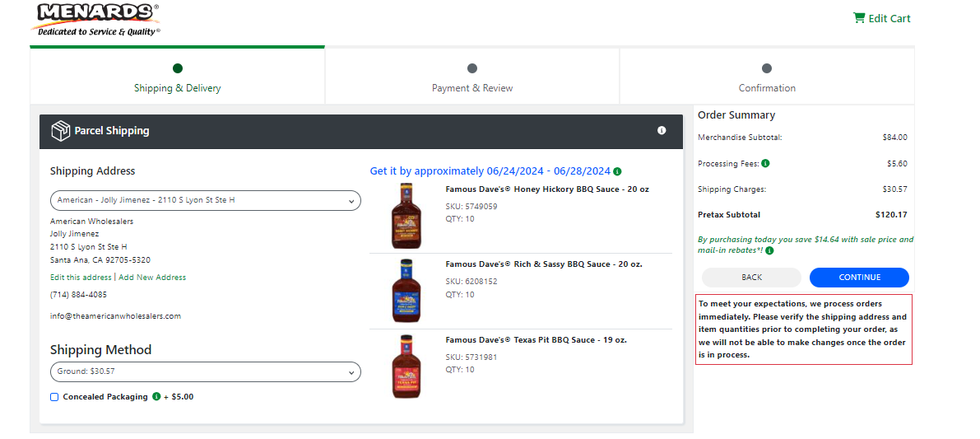980x439 pixels.
Task: Click info icon after mail-in rebates text
Action: tap(769, 250)
